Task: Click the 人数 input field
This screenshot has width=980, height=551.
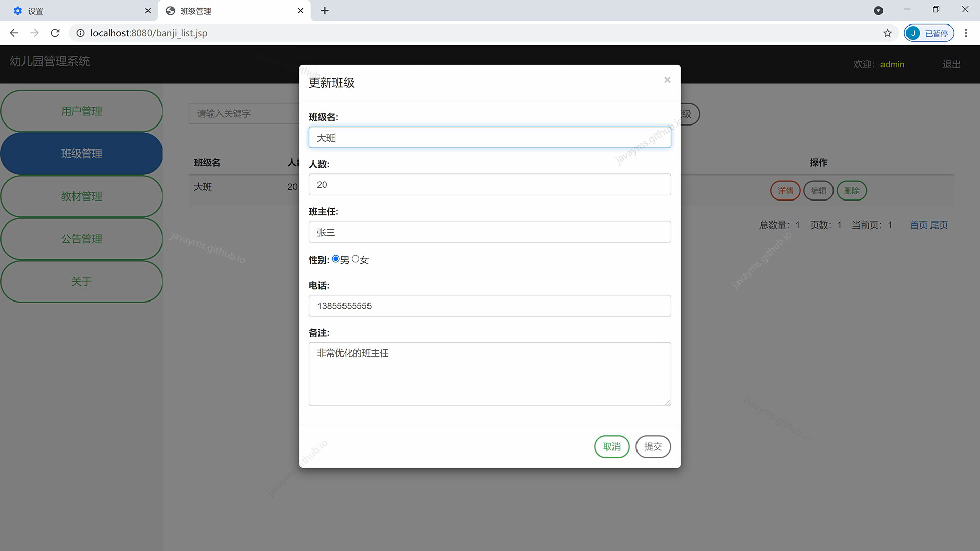Action: [x=489, y=185]
